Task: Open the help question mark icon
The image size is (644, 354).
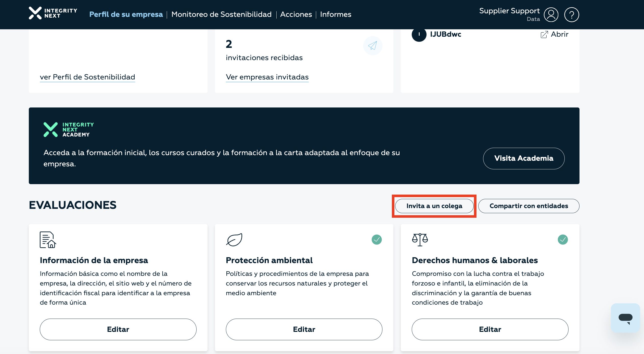Action: tap(571, 15)
